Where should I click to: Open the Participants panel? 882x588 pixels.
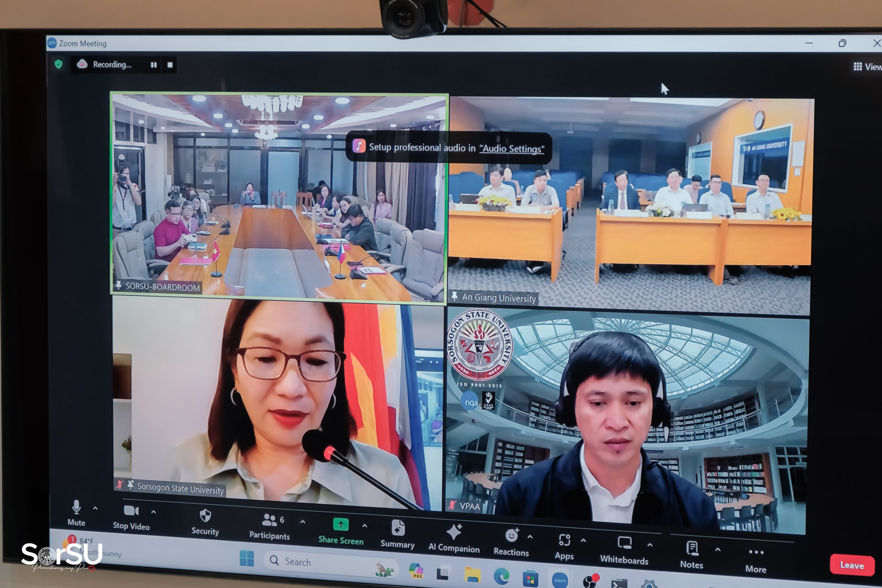tap(270, 520)
